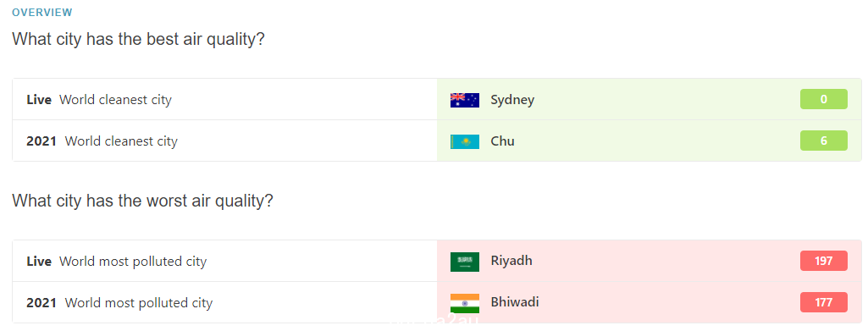868x331 pixels.
Task: Click the Live World cleanest city row
Action: coord(437,100)
